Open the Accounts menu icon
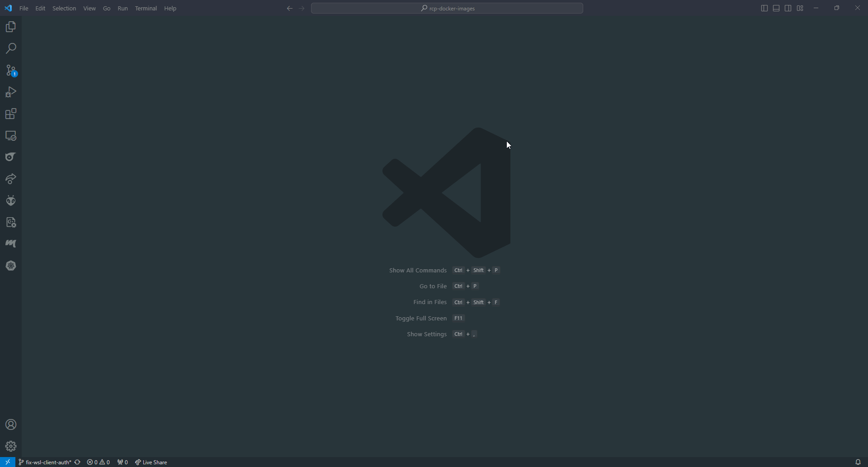868x467 pixels. click(x=11, y=424)
